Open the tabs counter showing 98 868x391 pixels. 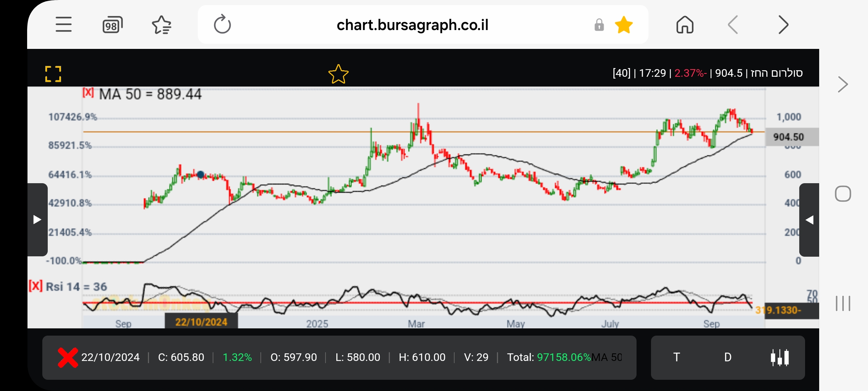(x=112, y=25)
